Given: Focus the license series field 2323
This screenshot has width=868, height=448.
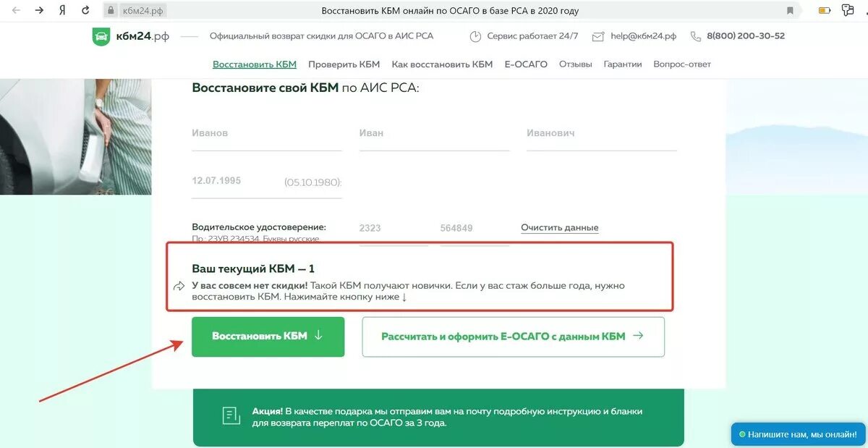Looking at the screenshot, I should click(393, 229).
